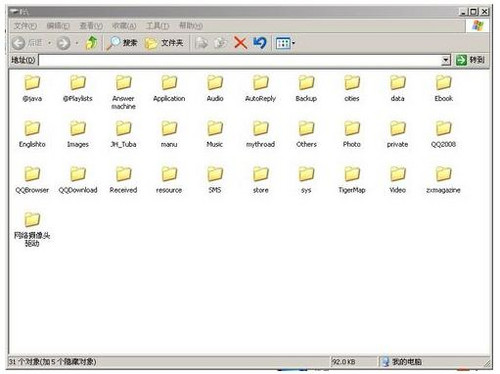This screenshot has width=500, height=374.
Task: Select the QQ2008 folder
Action: pos(443,134)
